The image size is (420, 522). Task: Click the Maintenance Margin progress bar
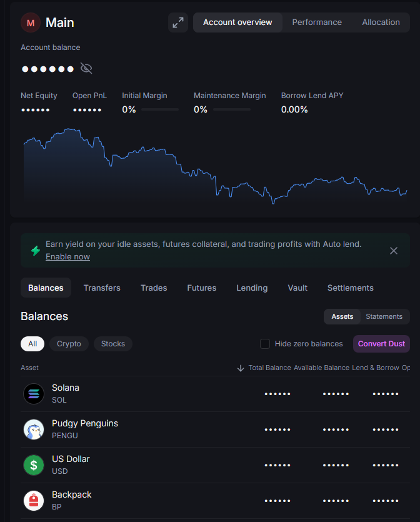[232, 109]
